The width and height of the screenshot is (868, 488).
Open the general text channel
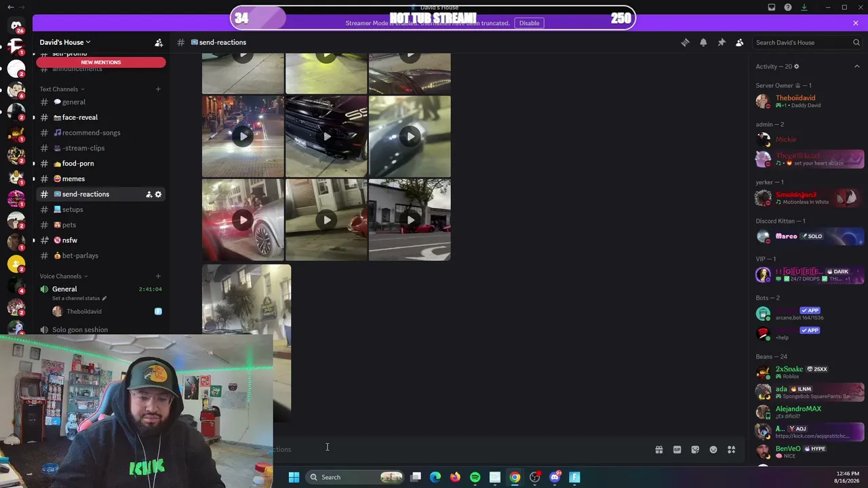point(101,102)
